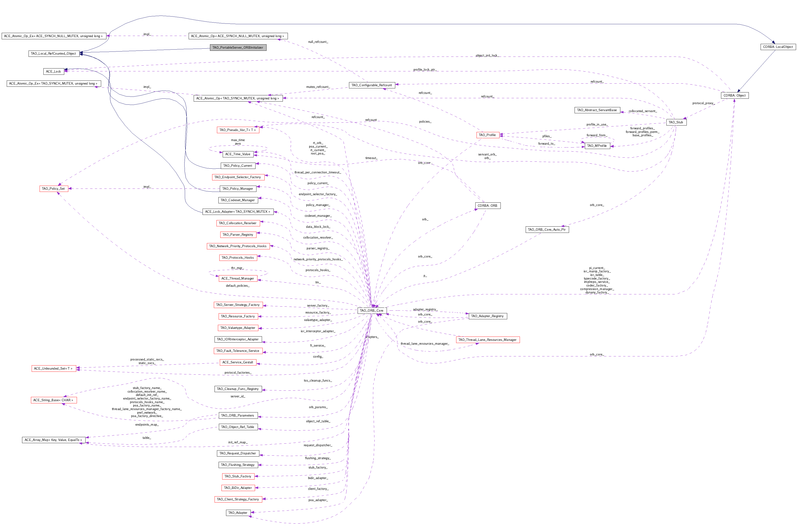Select the TAO_Stub class node
This screenshot has height=532, width=797.
pyautogui.click(x=677, y=122)
